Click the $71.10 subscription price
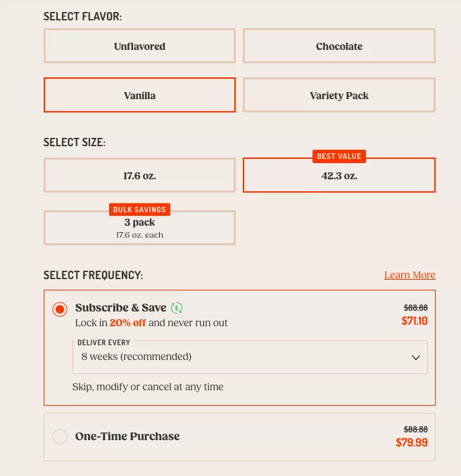This screenshot has height=476, width=461. coord(415,321)
